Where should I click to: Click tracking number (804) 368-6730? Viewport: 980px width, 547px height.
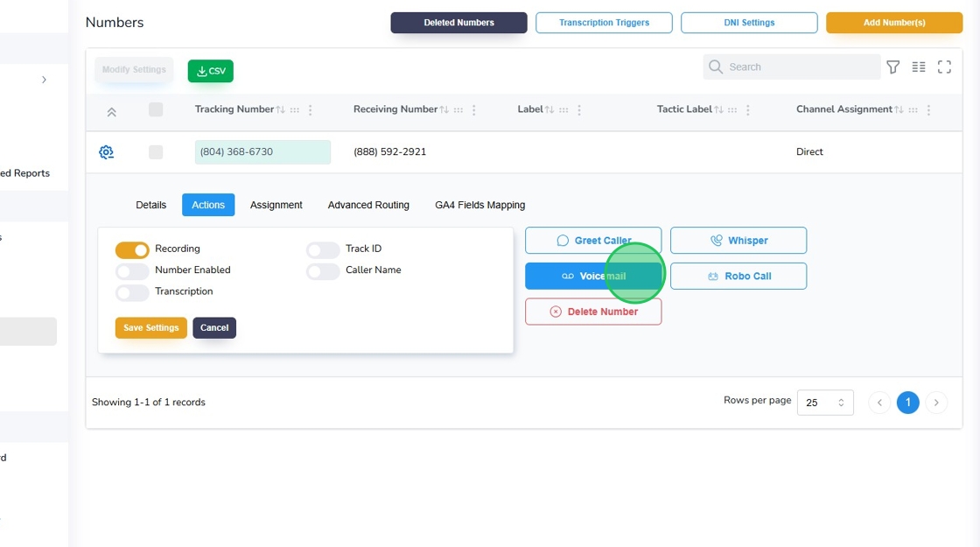[262, 152]
